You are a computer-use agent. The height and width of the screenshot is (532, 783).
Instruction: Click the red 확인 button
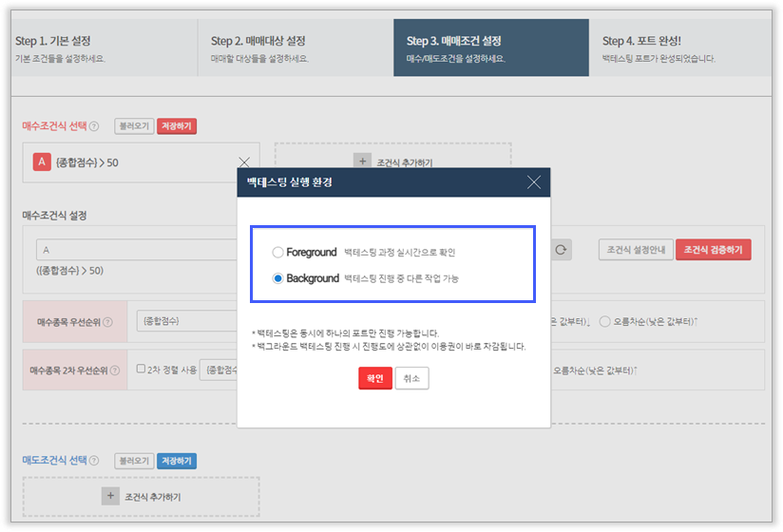tap(374, 378)
